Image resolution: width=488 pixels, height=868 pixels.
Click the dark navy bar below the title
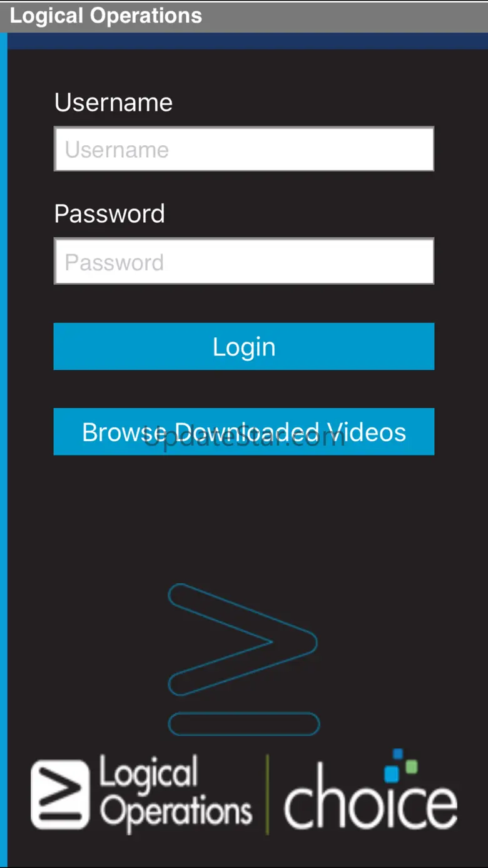247,41
